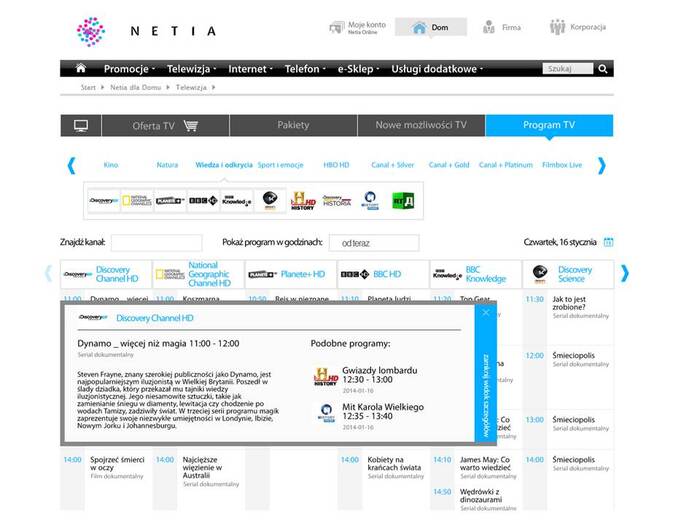Select the Kino category
This screenshot has height=525, width=700.
pyautogui.click(x=111, y=165)
